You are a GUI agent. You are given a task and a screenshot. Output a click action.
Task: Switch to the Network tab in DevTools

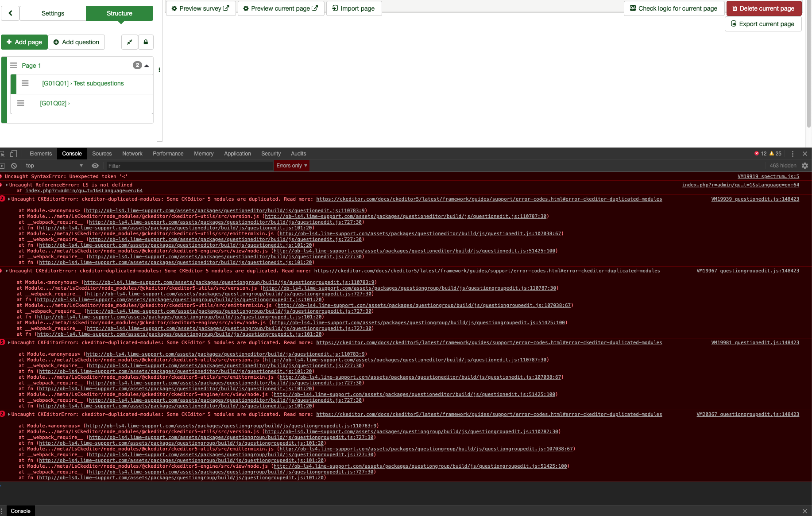[132, 154]
